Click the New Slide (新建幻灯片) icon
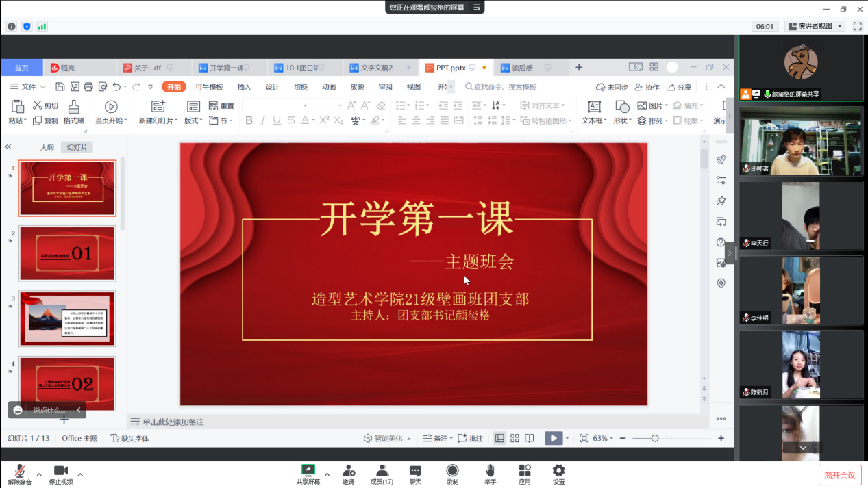The width and height of the screenshot is (868, 488). 158,107
